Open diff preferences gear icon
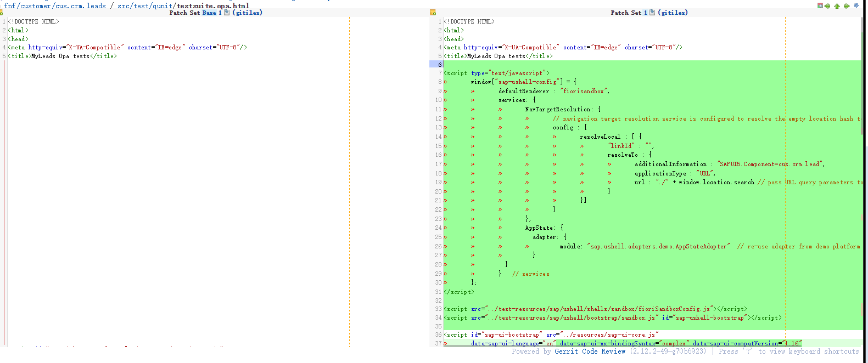The height and width of the screenshot is (363, 868). pyautogui.click(x=856, y=5)
